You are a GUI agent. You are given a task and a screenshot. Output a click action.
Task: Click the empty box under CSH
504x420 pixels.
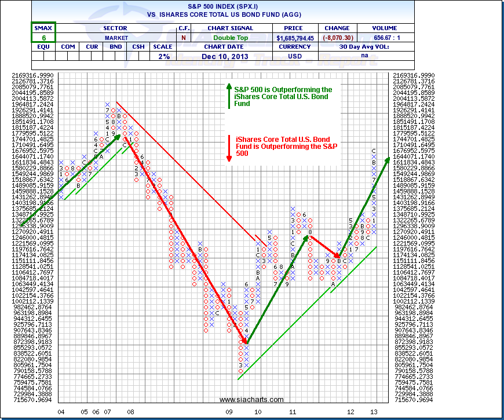coord(139,56)
